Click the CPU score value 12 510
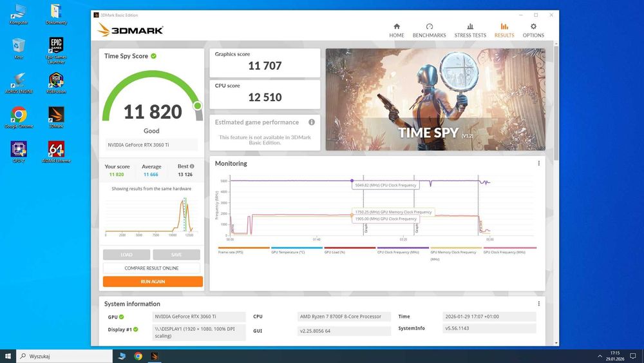Viewport: 644px width, 363px height. 265,97
